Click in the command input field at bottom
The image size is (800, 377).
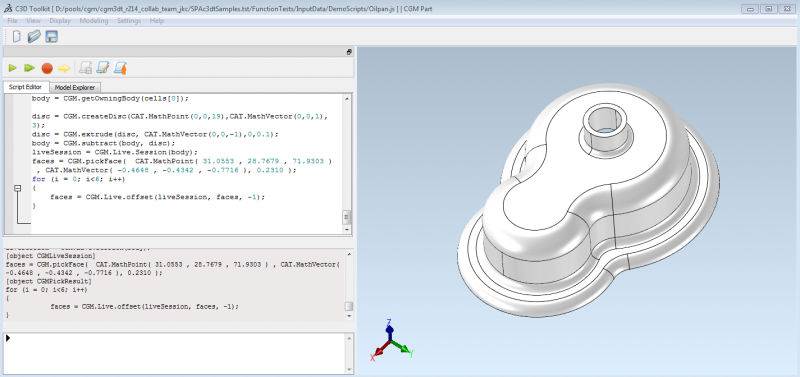point(173,353)
